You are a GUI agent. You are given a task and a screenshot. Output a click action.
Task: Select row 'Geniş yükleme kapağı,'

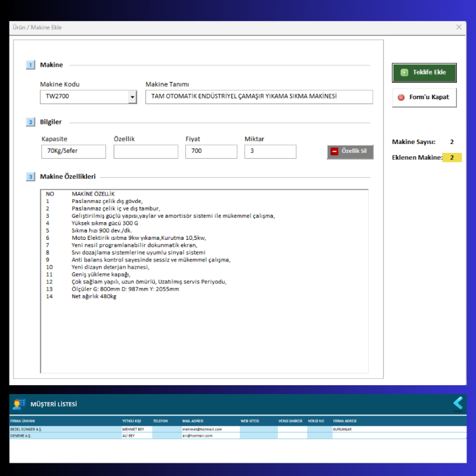click(x=204, y=274)
